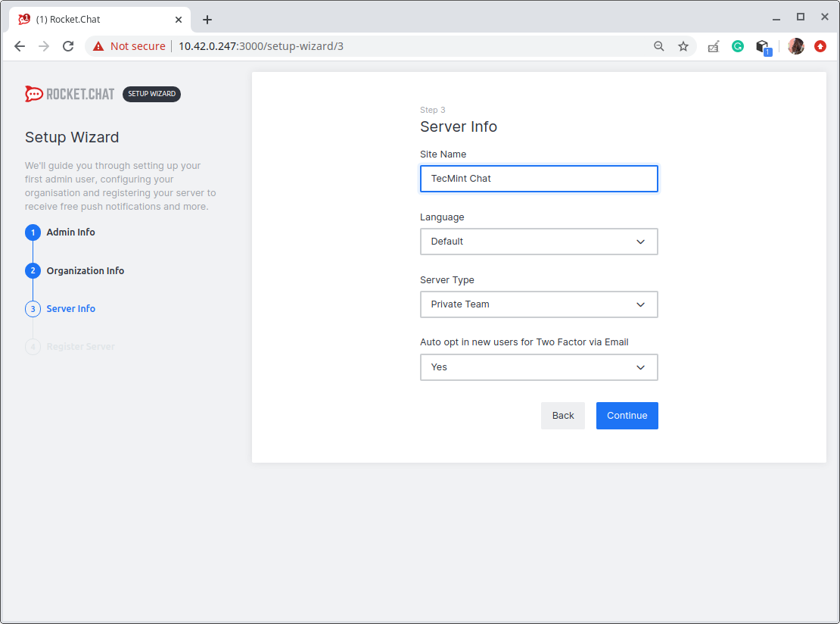840x624 pixels.
Task: Reload the current page
Action: [x=68, y=46]
